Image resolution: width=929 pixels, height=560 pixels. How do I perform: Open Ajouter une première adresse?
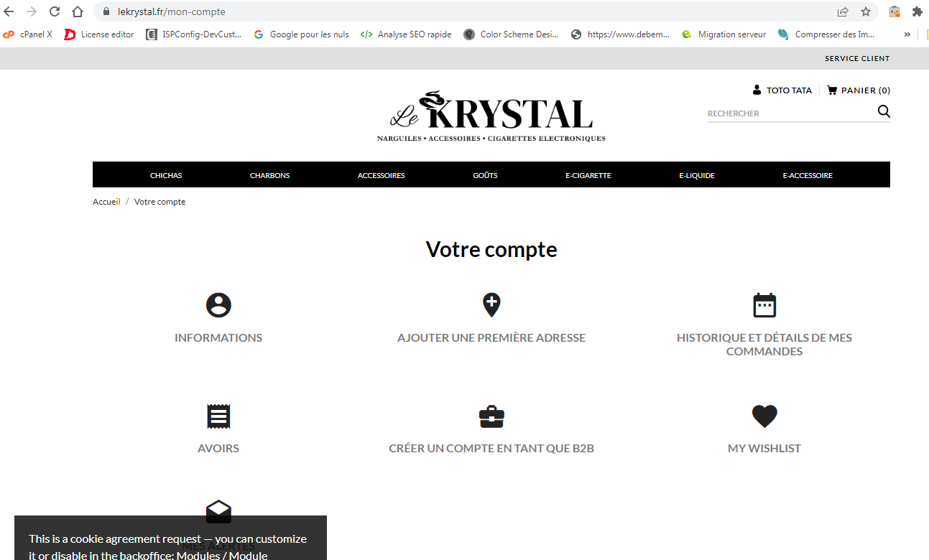pos(491,337)
